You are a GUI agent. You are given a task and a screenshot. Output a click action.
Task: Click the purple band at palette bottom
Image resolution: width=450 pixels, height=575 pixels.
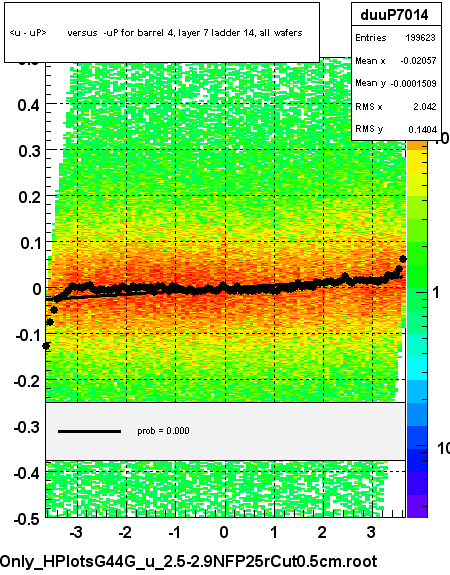(417, 506)
